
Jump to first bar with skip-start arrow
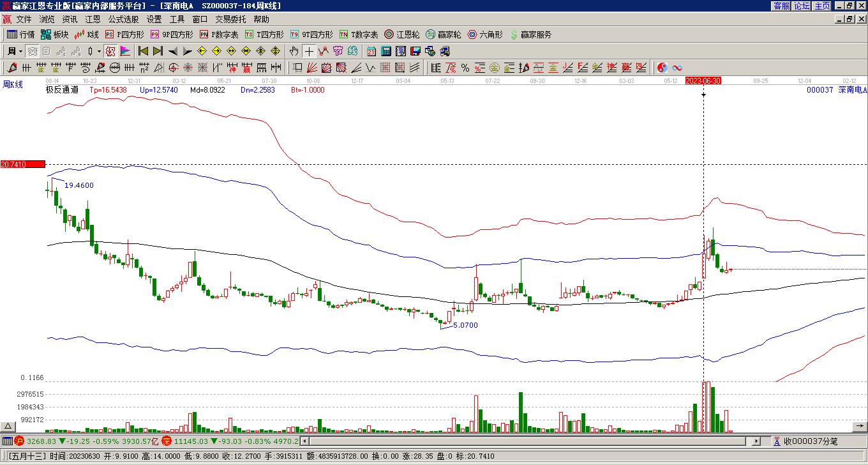[x=144, y=51]
